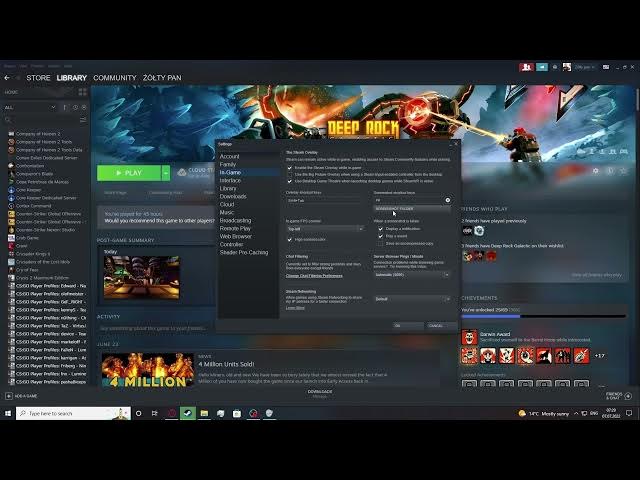
Task: Clear the screenshot shortcut key with X icon
Action: [448, 200]
